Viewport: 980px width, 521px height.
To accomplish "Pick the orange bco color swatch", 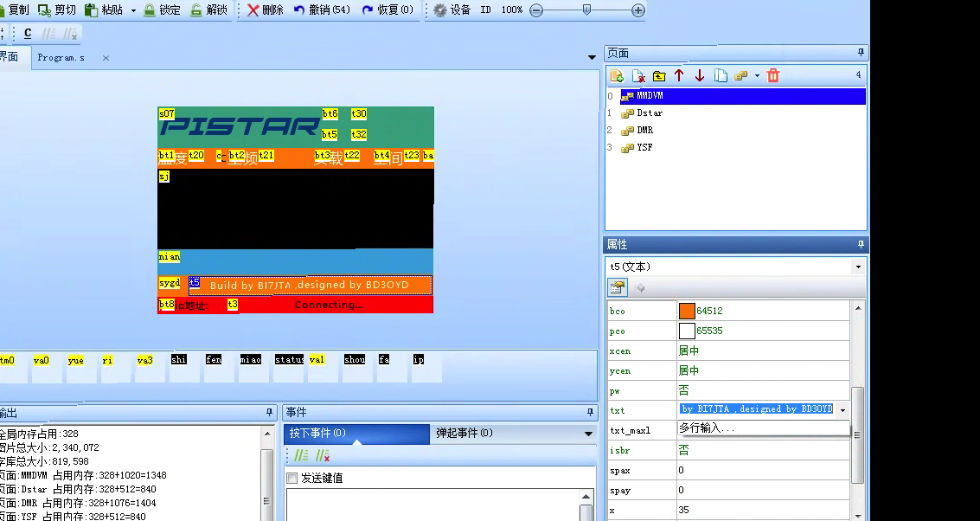I will (687, 311).
